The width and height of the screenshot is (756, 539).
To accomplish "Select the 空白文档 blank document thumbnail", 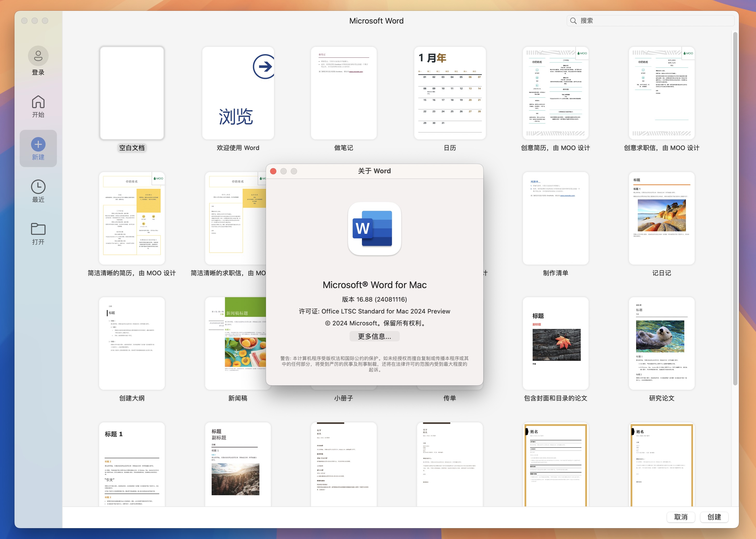I will click(132, 93).
